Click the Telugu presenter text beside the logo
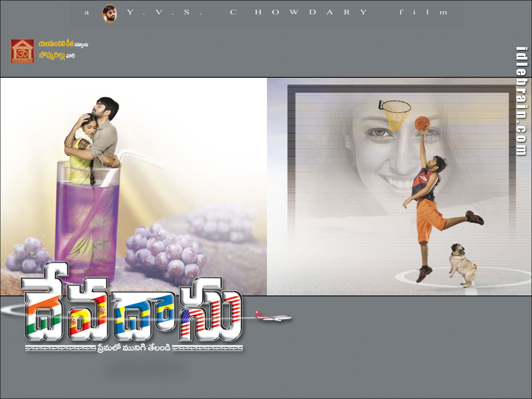Image resolution: width=532 pixels, height=399 pixels. point(63,50)
